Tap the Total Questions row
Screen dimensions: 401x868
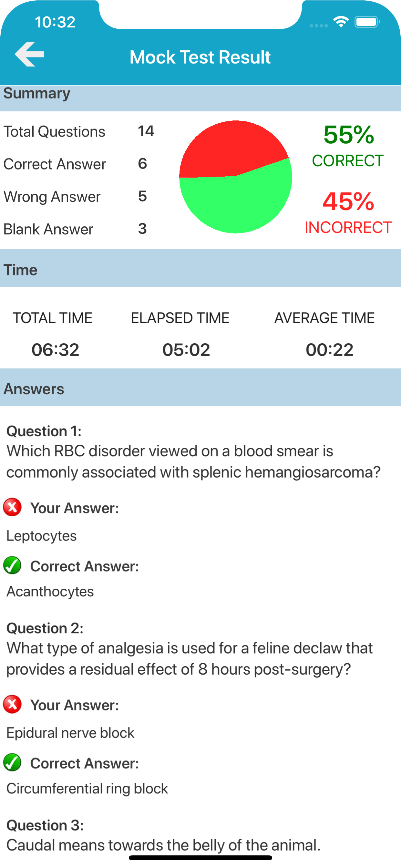[x=79, y=131]
